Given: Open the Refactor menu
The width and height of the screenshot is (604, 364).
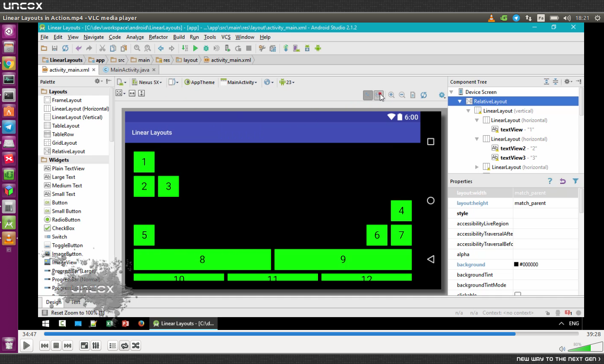Looking at the screenshot, I should click(158, 37).
